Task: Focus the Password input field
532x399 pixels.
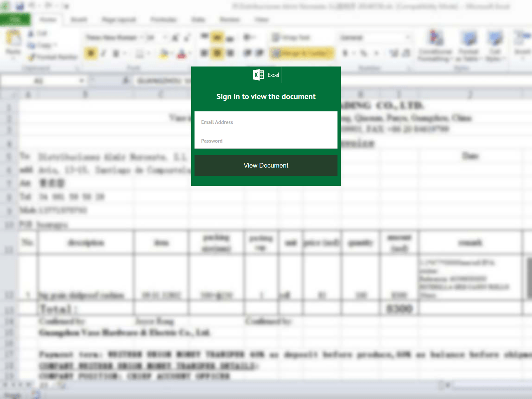Action: click(266, 139)
